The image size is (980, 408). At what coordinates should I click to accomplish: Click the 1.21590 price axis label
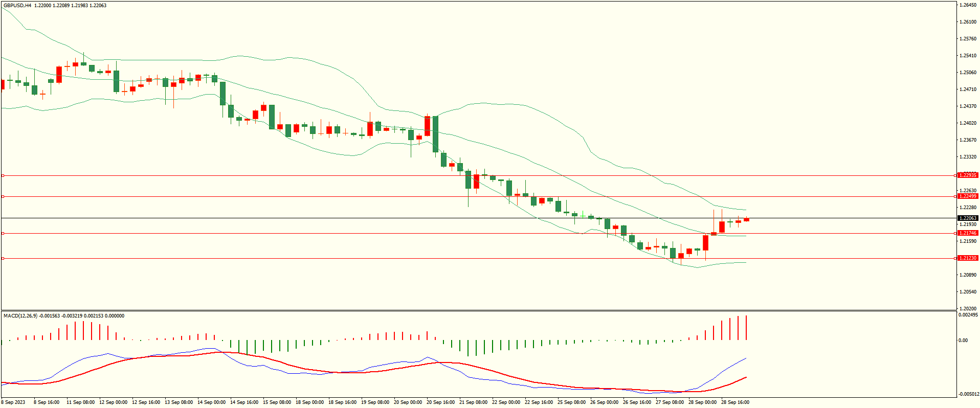(x=968, y=241)
